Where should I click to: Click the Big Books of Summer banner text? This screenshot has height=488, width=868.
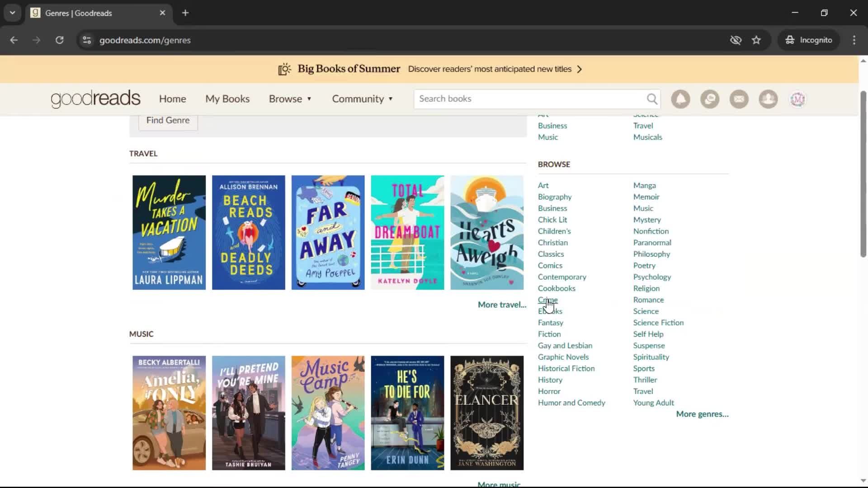[x=349, y=69]
